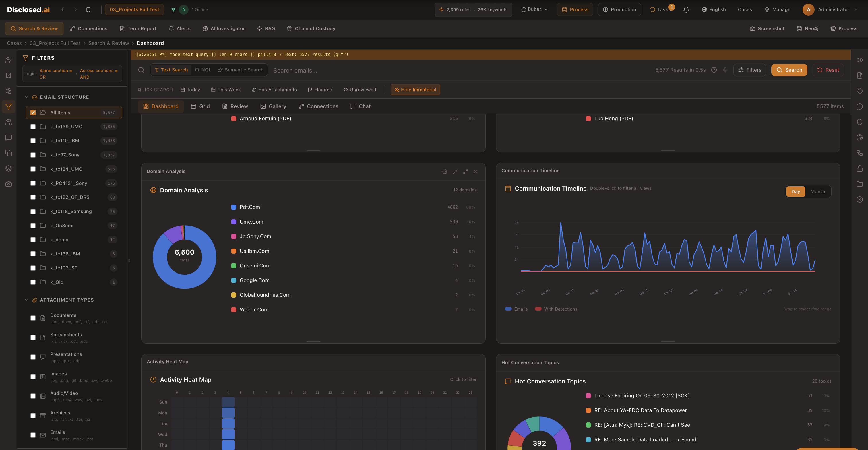Switch to the Review view tab
The image size is (868, 450).
click(x=235, y=106)
